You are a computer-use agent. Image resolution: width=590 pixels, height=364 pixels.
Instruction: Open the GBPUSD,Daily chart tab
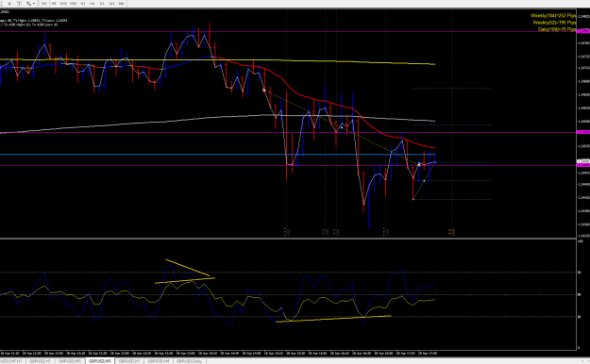click(x=189, y=361)
